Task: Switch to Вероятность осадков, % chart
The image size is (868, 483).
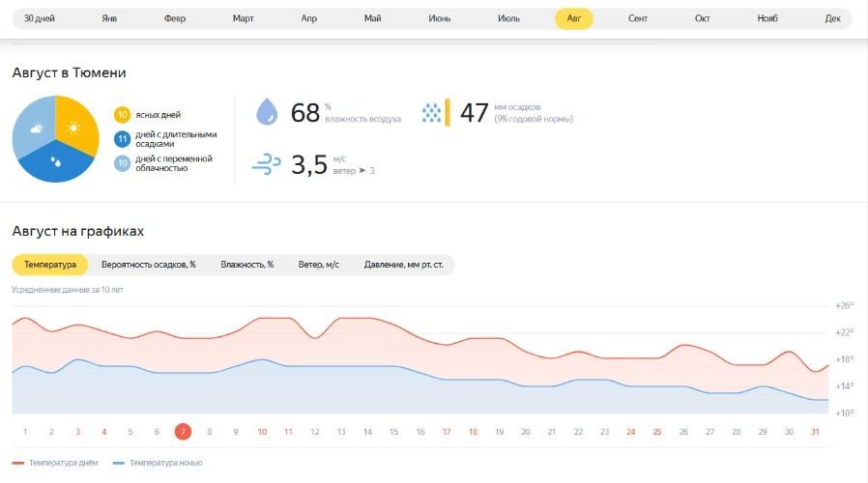Action: click(x=148, y=265)
